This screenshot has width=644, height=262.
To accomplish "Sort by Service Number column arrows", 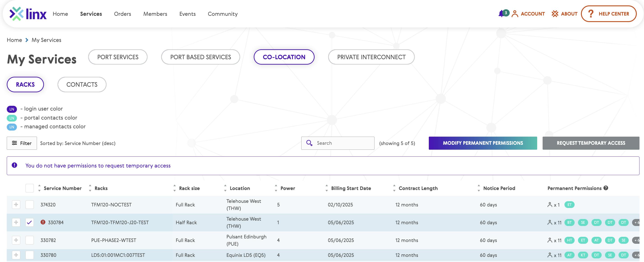I will coord(39,188).
